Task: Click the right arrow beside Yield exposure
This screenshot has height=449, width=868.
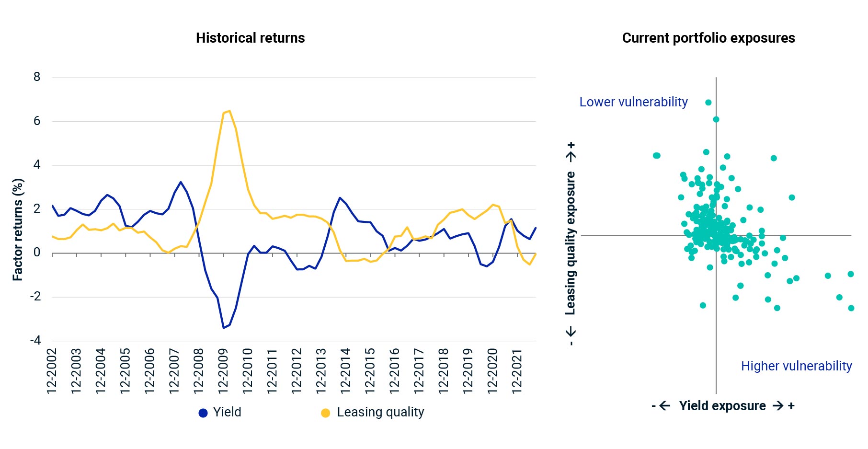Action: pyautogui.click(x=778, y=406)
